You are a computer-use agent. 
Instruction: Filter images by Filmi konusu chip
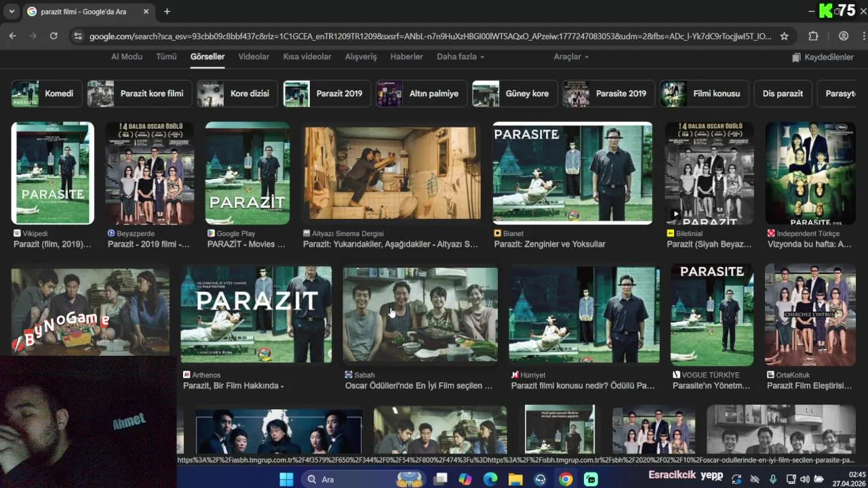point(705,94)
